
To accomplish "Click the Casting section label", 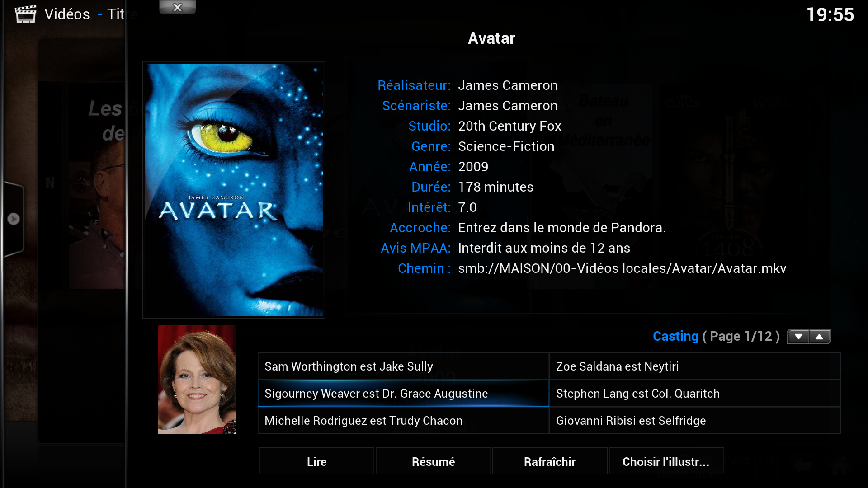I will pos(675,336).
